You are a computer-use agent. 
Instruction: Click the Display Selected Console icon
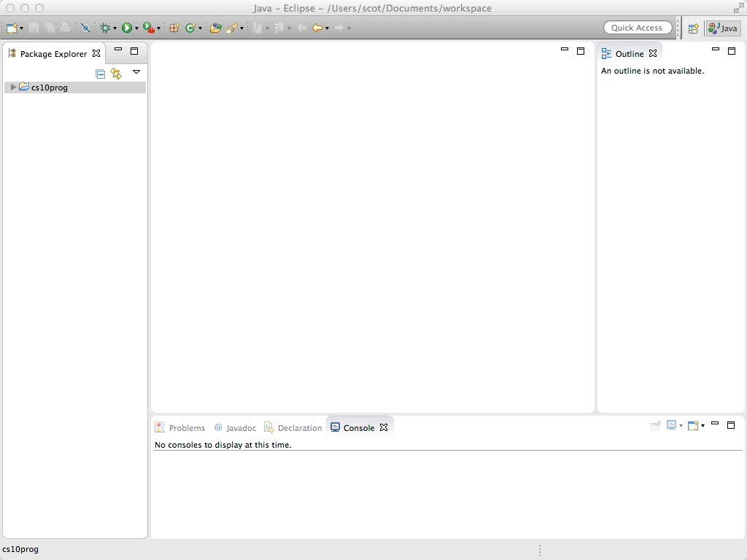(671, 425)
